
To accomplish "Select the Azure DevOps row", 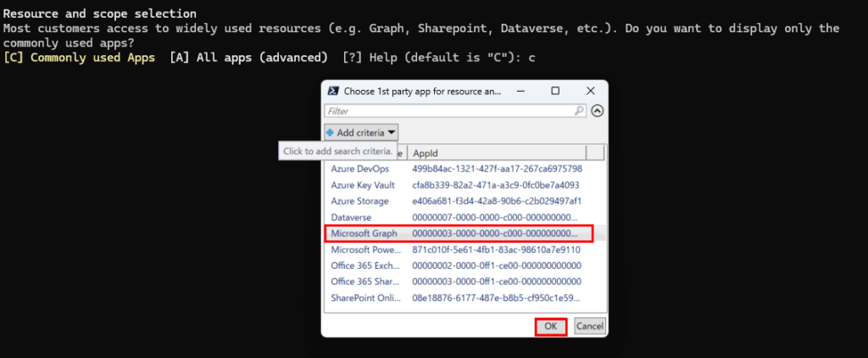I will pyautogui.click(x=465, y=169).
